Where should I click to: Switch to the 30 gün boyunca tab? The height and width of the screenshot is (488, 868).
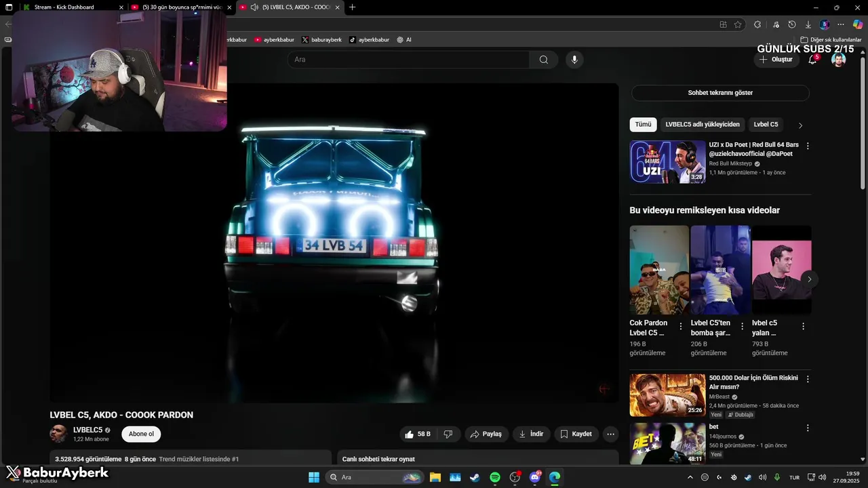[180, 7]
